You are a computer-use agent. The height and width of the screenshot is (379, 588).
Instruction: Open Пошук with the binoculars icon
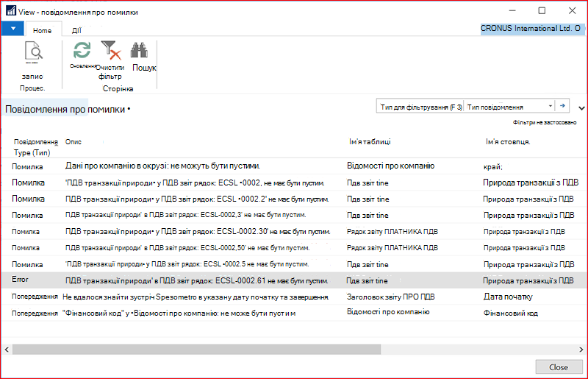139,50
